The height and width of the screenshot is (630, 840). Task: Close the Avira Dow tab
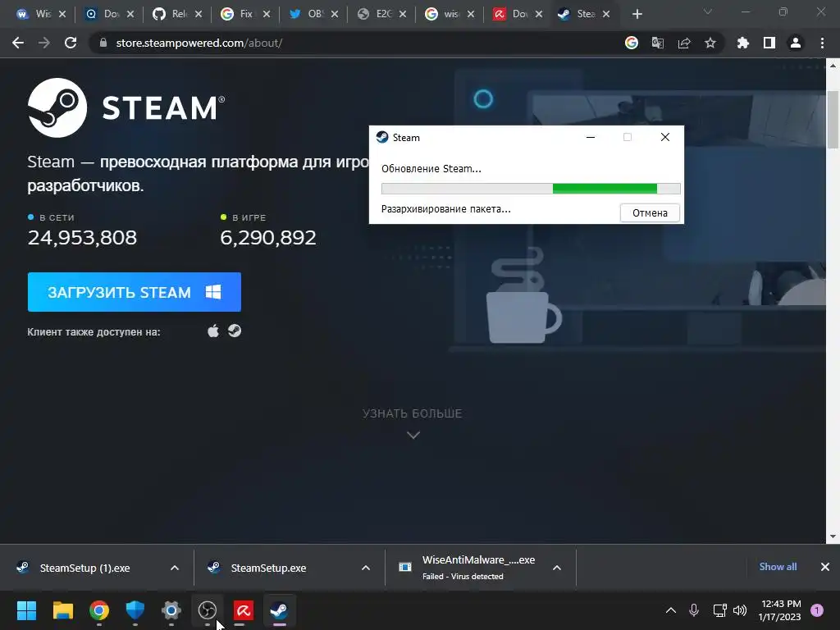(x=539, y=14)
